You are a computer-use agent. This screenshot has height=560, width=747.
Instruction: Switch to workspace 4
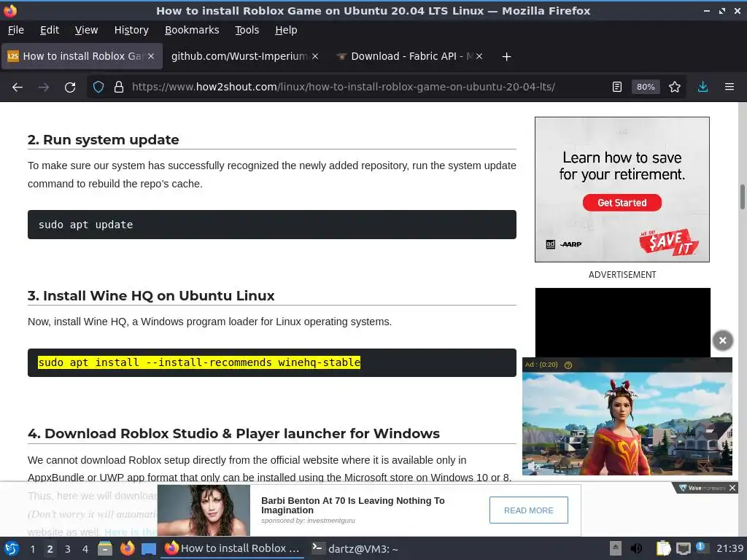pyautogui.click(x=85, y=549)
